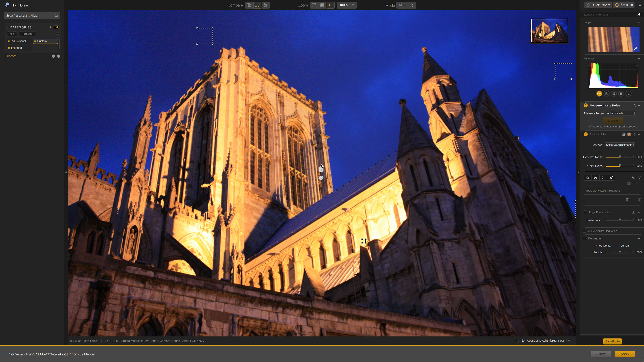This screenshot has width=644, height=362.
Task: Select the Polygon local adjustment tool
Action: [x=603, y=178]
